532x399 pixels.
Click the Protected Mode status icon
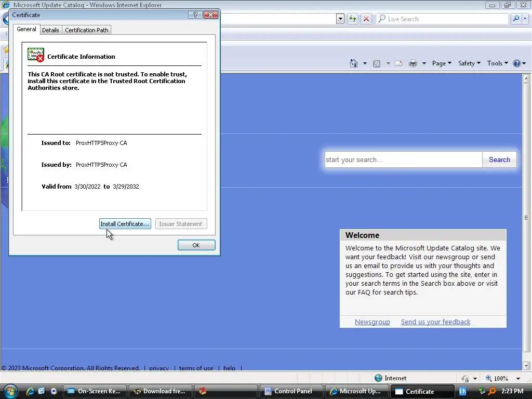tap(465, 378)
